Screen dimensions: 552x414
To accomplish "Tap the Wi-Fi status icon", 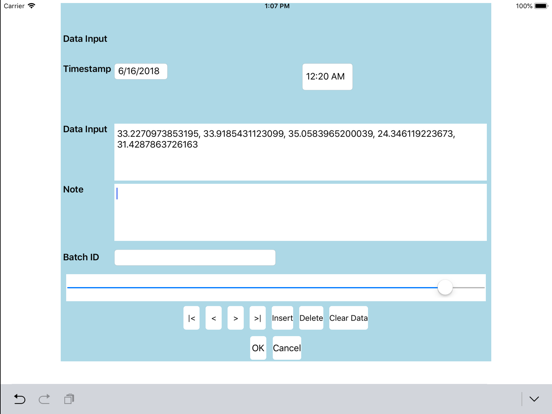I will pyautogui.click(x=31, y=6).
